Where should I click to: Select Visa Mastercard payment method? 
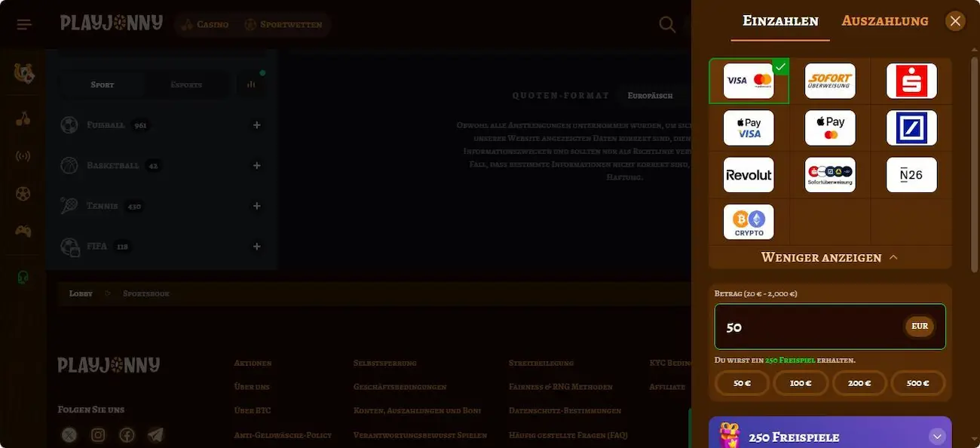pos(749,81)
